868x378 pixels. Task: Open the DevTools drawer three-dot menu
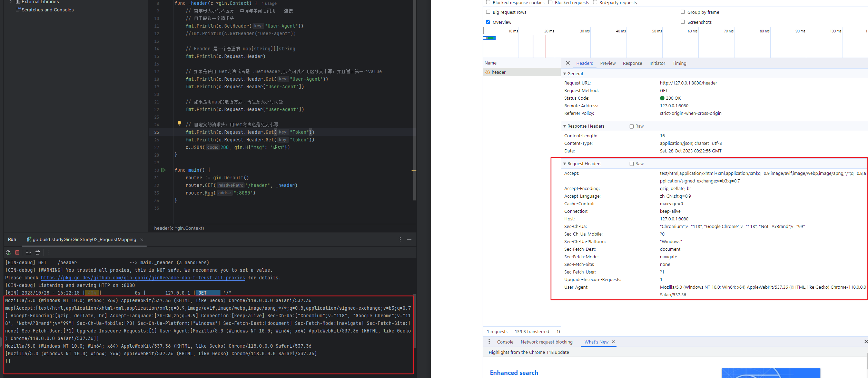489,342
